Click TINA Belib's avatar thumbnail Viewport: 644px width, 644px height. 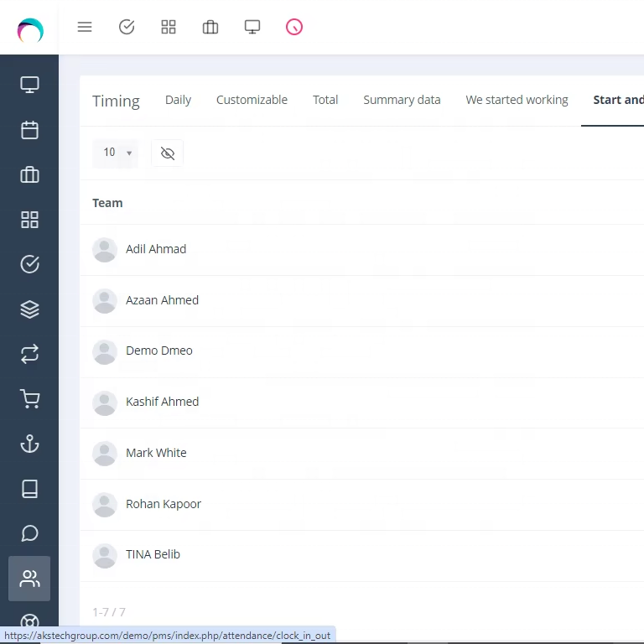[105, 555]
